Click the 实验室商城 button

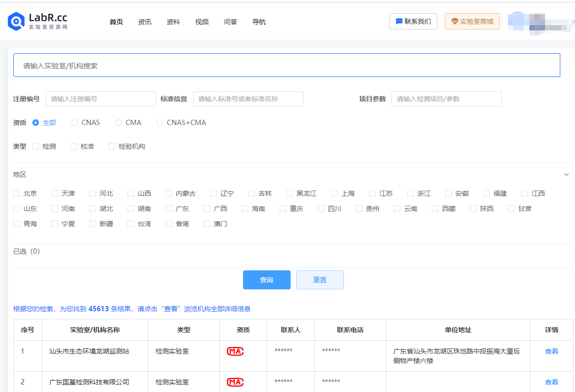tap(472, 21)
